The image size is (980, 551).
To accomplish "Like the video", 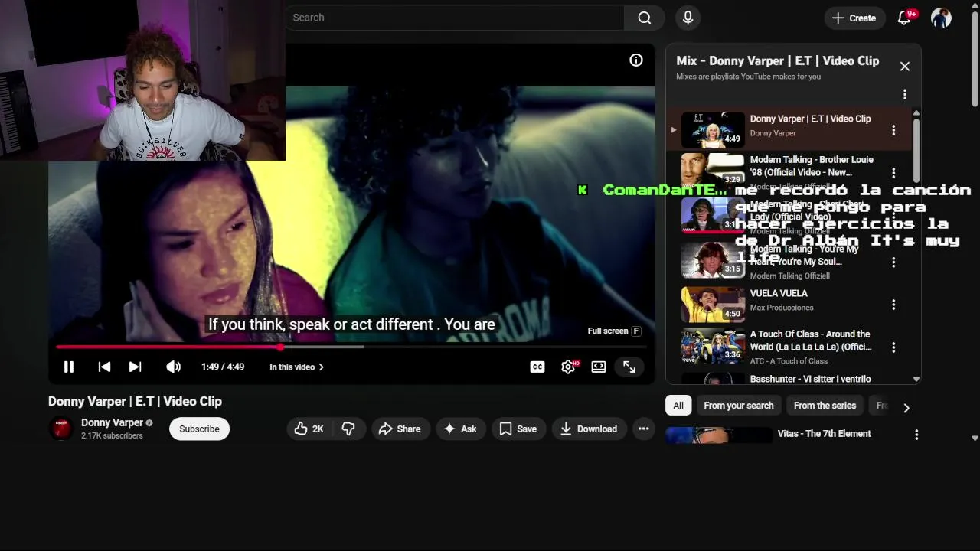I will tap(309, 429).
